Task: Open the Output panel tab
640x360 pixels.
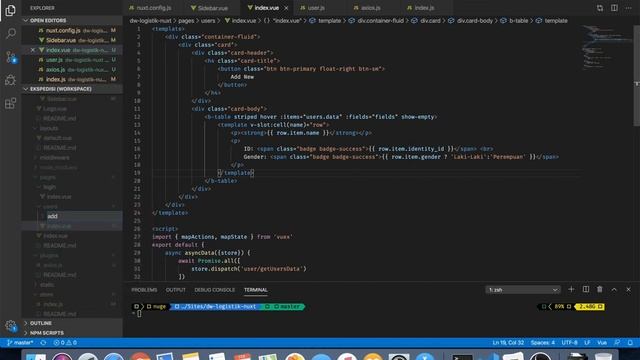Action: point(176,290)
